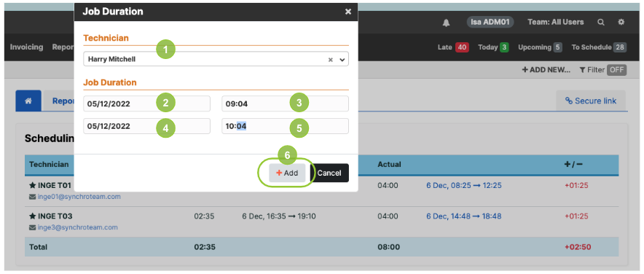This screenshot has height=274, width=644.
Task: Click the start date field 05/12/2022
Action: pos(146,103)
